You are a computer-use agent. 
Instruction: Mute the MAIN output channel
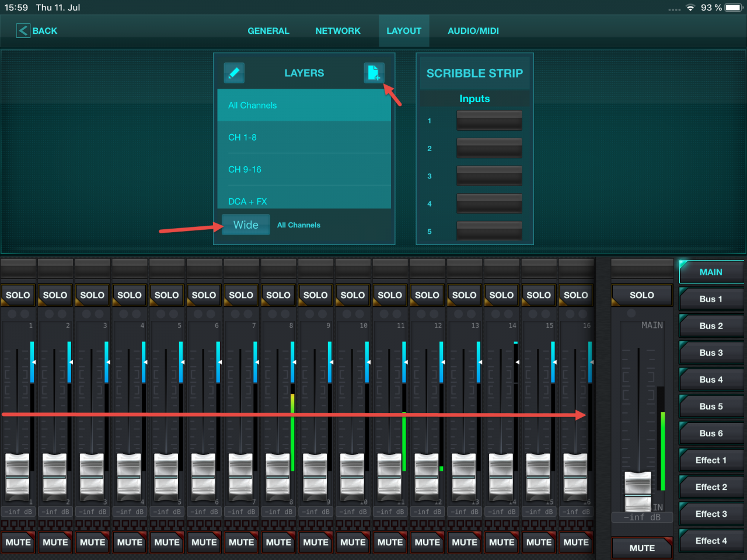coord(642,548)
